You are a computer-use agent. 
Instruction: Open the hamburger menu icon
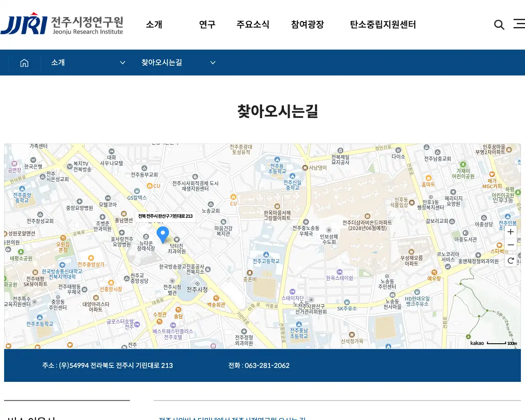click(519, 24)
